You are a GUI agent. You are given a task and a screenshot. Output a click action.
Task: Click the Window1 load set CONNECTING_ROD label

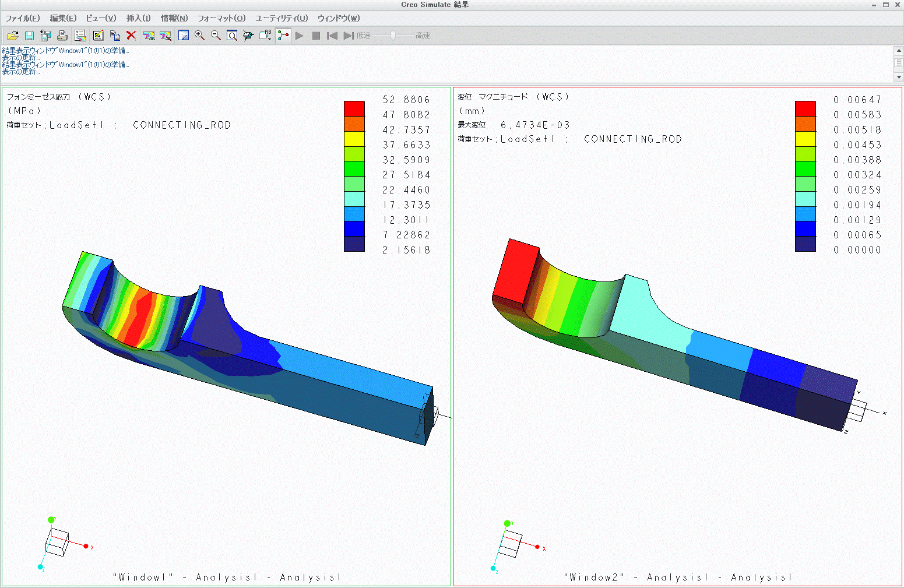(182, 125)
